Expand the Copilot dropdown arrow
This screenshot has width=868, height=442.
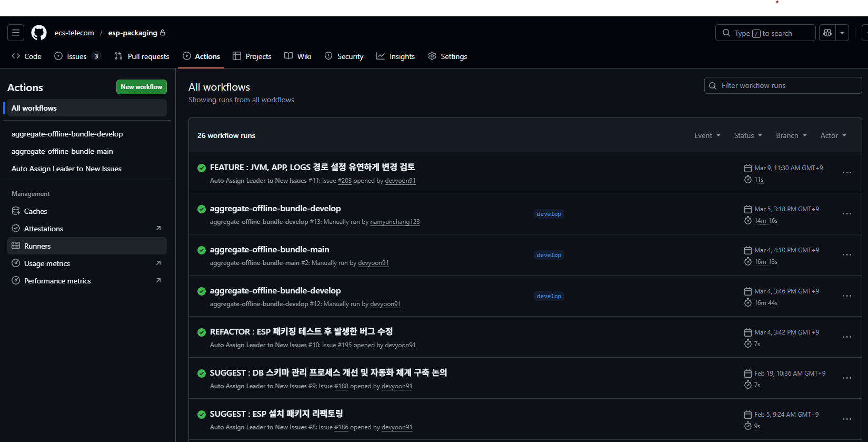(x=842, y=33)
